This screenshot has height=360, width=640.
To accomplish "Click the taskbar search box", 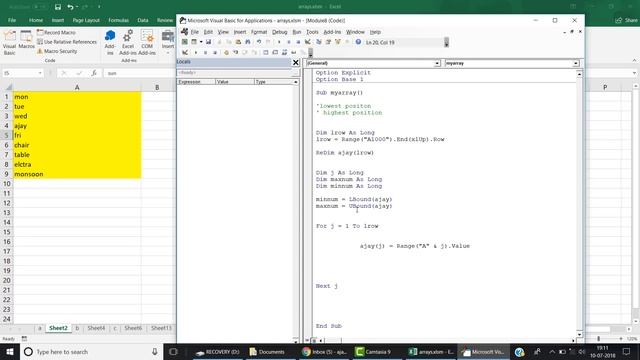I will 92,352.
